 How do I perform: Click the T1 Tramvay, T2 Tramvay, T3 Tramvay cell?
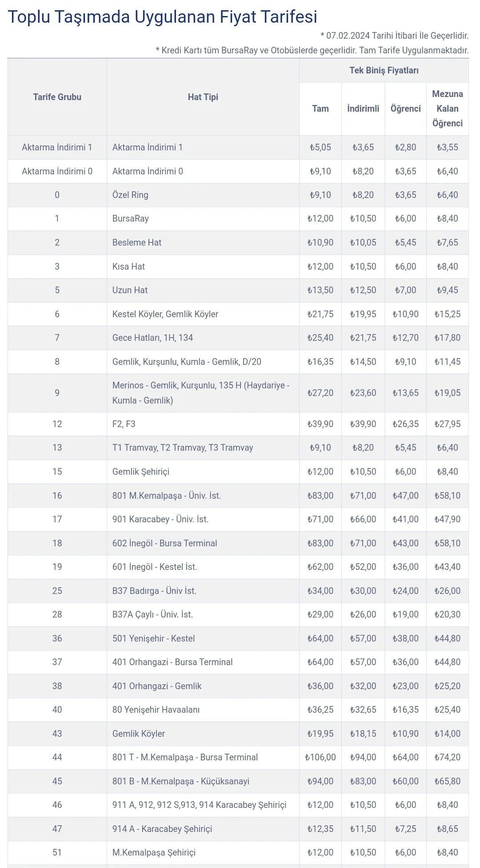pos(183,448)
